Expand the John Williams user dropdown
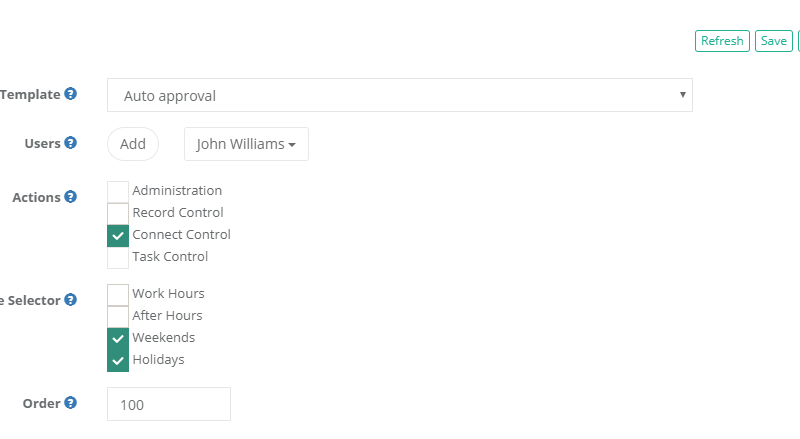Image resolution: width=800 pixels, height=439 pixels. point(246,144)
